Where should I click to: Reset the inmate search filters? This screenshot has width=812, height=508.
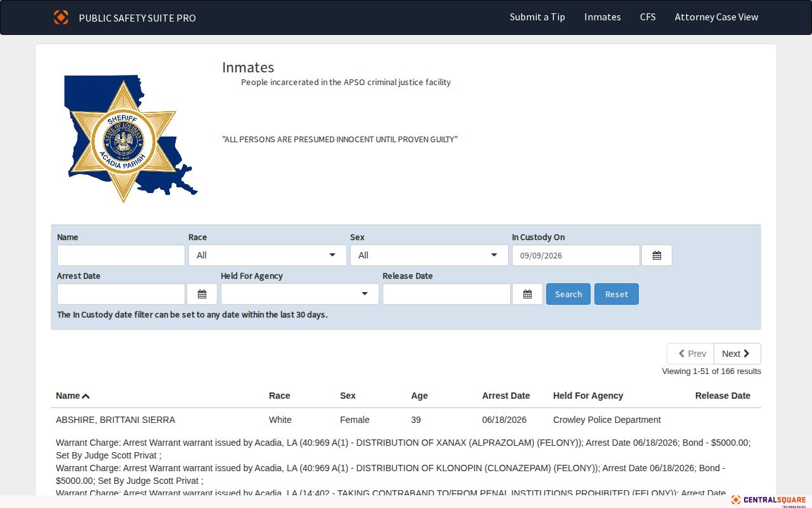coord(617,294)
